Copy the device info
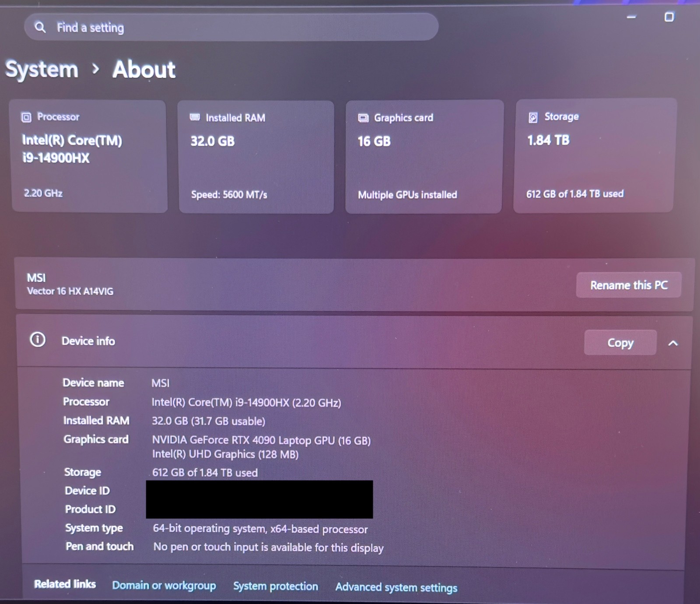The image size is (700, 604). point(620,342)
